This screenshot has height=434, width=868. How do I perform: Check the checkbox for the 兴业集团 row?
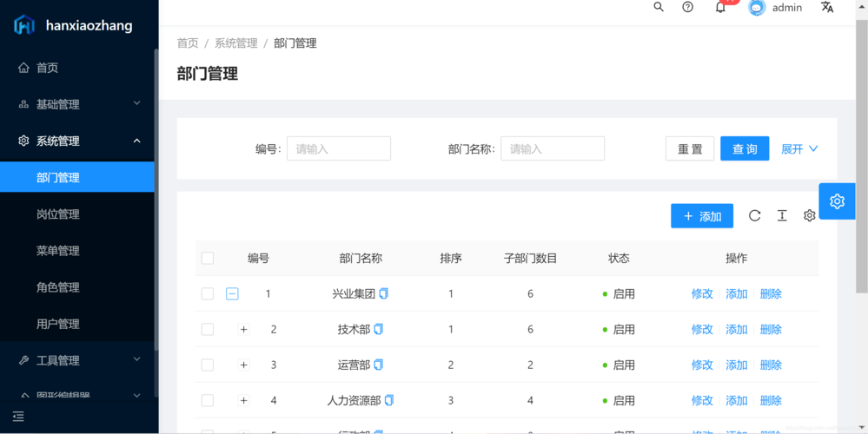click(x=208, y=293)
